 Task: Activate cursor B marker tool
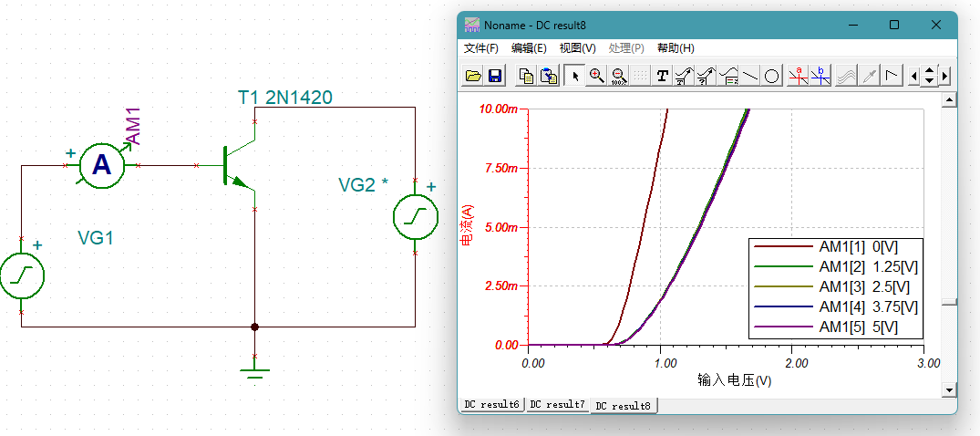[x=820, y=77]
